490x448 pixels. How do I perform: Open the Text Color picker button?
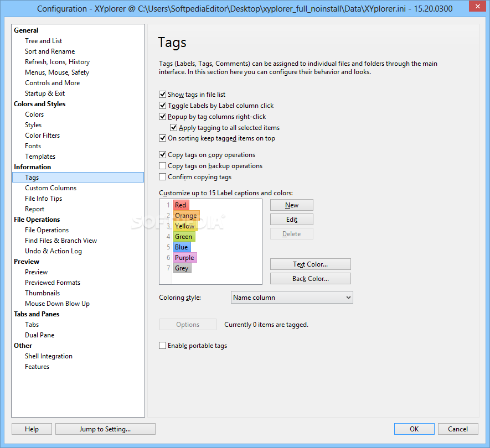pyautogui.click(x=310, y=264)
